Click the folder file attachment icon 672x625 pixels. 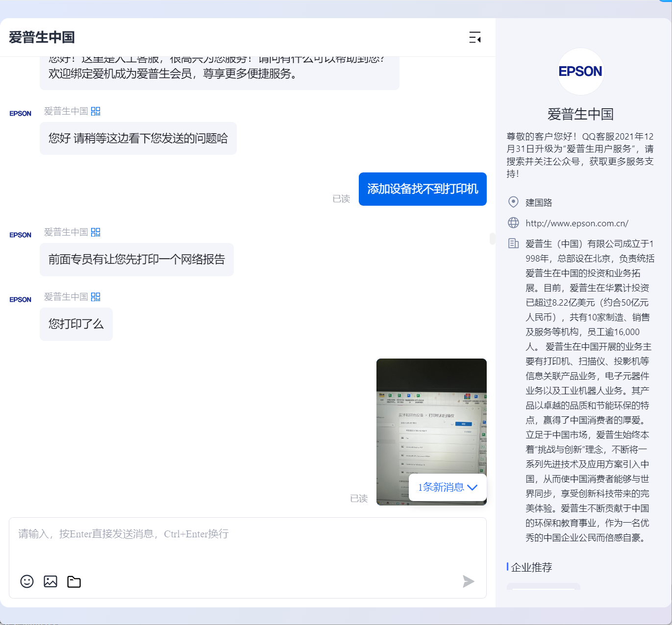pyautogui.click(x=74, y=581)
